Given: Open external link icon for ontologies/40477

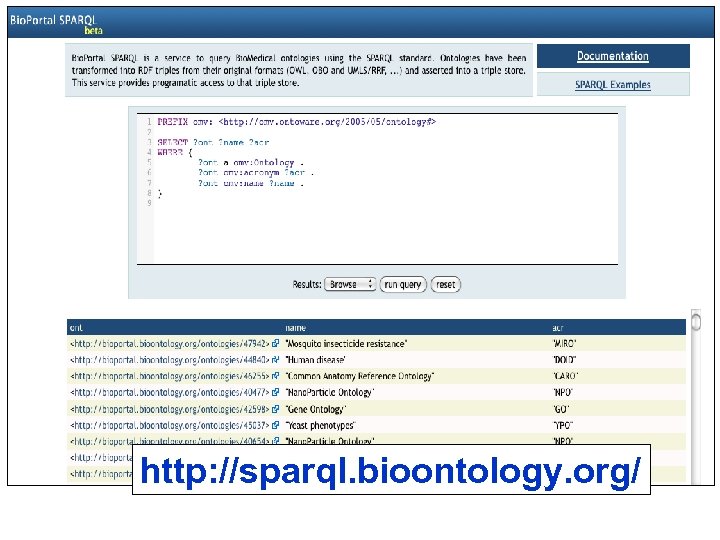Looking at the screenshot, I should coord(276,392).
